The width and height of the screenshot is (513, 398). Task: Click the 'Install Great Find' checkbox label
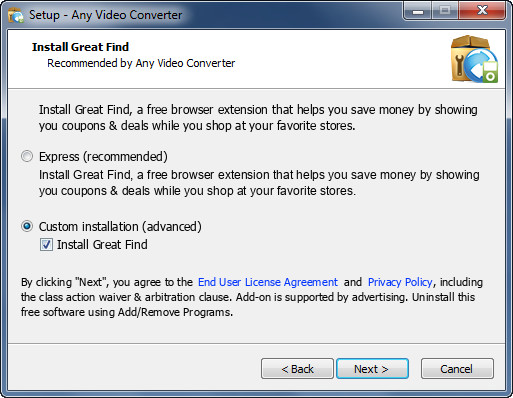click(x=102, y=245)
